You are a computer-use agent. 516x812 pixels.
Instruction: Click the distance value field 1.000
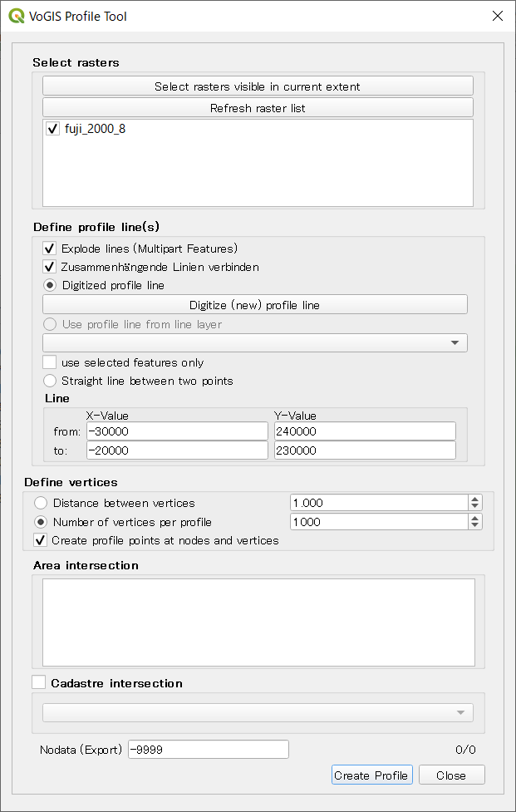coord(380,503)
